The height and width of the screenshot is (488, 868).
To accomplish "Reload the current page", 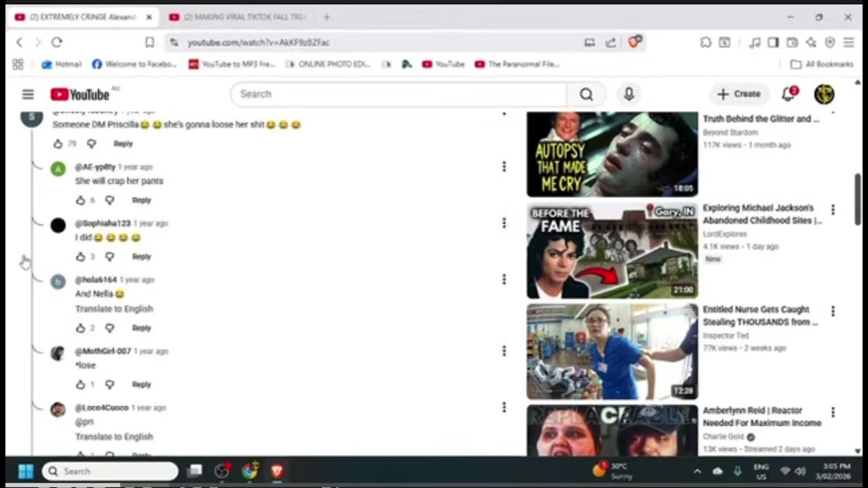I will point(57,42).
